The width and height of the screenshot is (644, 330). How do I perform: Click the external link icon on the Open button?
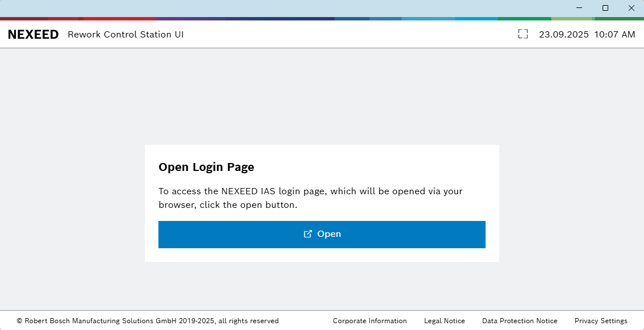308,234
